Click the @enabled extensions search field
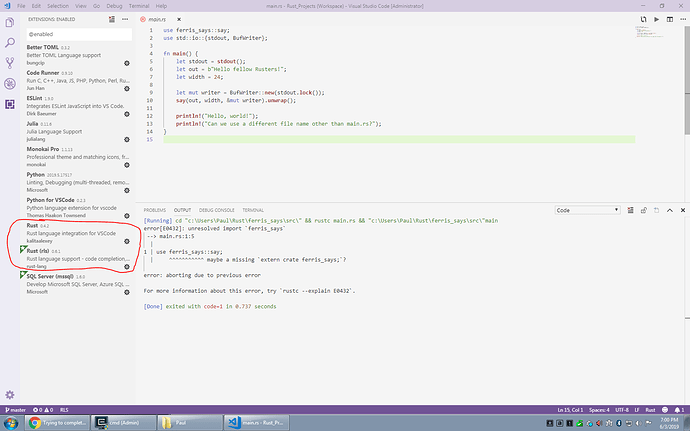690x431 pixels. click(x=79, y=34)
